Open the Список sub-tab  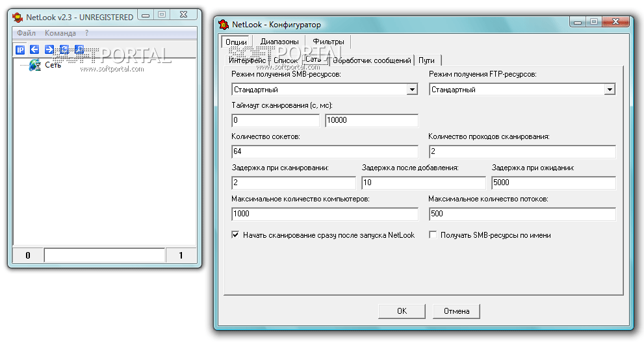coord(286,60)
